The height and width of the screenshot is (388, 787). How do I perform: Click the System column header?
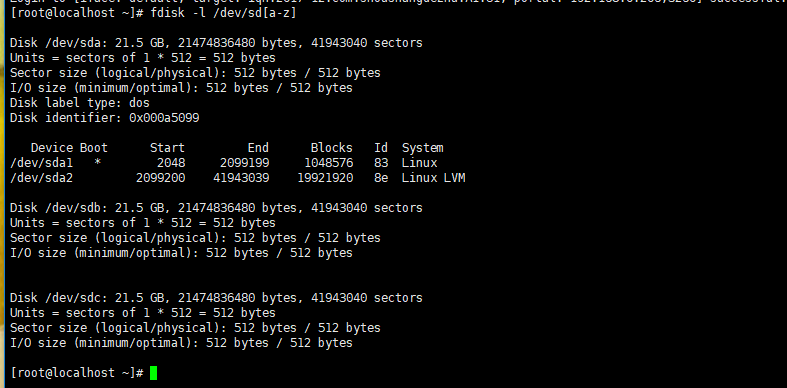coord(422,148)
